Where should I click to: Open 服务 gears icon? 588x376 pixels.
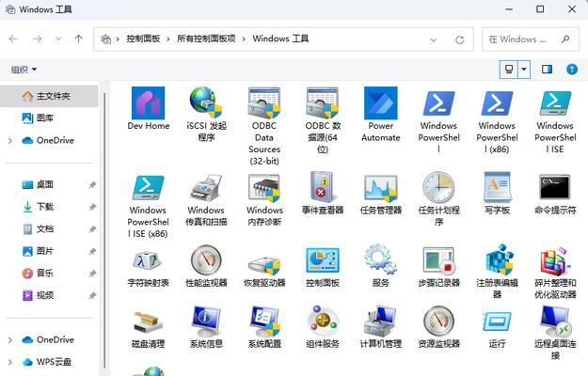tap(381, 259)
